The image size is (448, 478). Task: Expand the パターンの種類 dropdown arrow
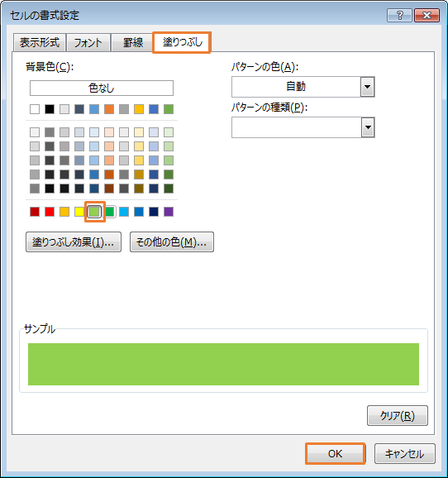(368, 127)
